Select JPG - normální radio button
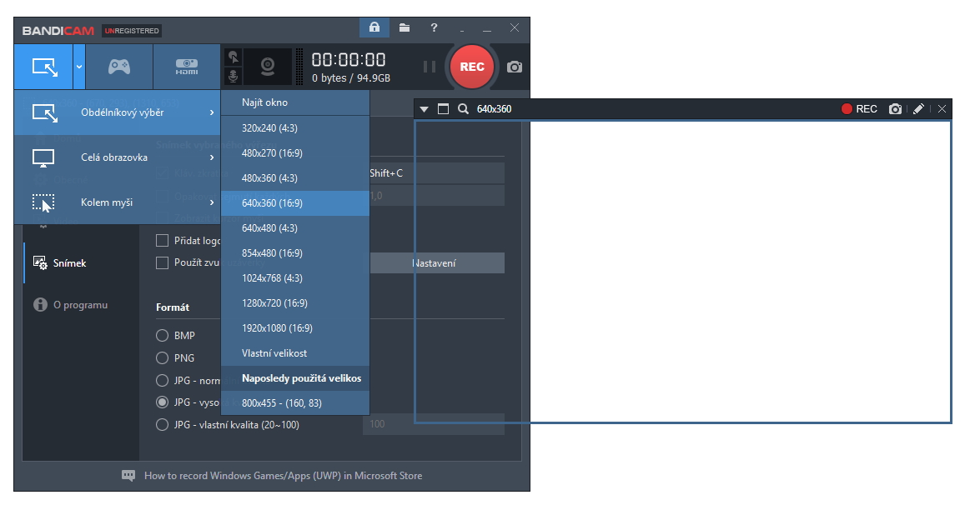Image resolution: width=980 pixels, height=505 pixels. [162, 380]
